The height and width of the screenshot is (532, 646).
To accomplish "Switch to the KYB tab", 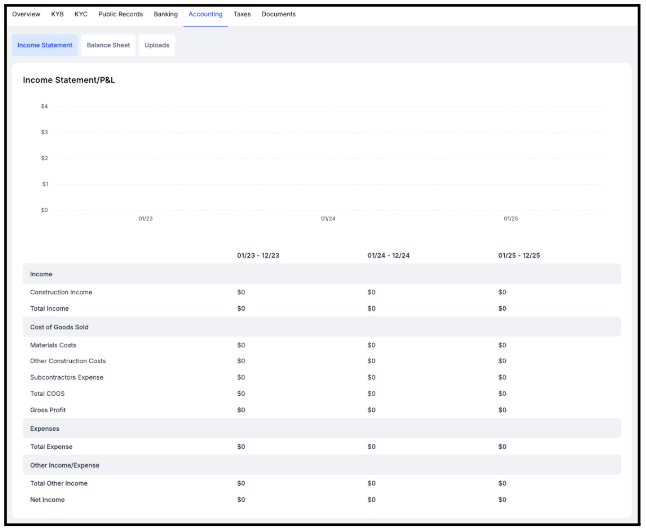I will (x=57, y=14).
